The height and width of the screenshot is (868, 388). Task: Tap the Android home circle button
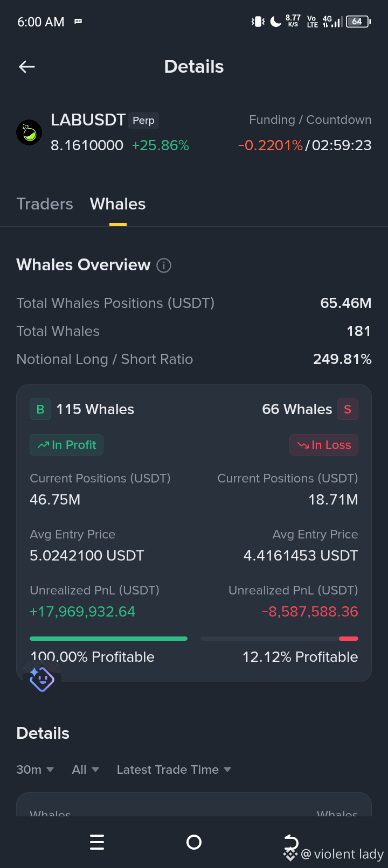tap(194, 842)
